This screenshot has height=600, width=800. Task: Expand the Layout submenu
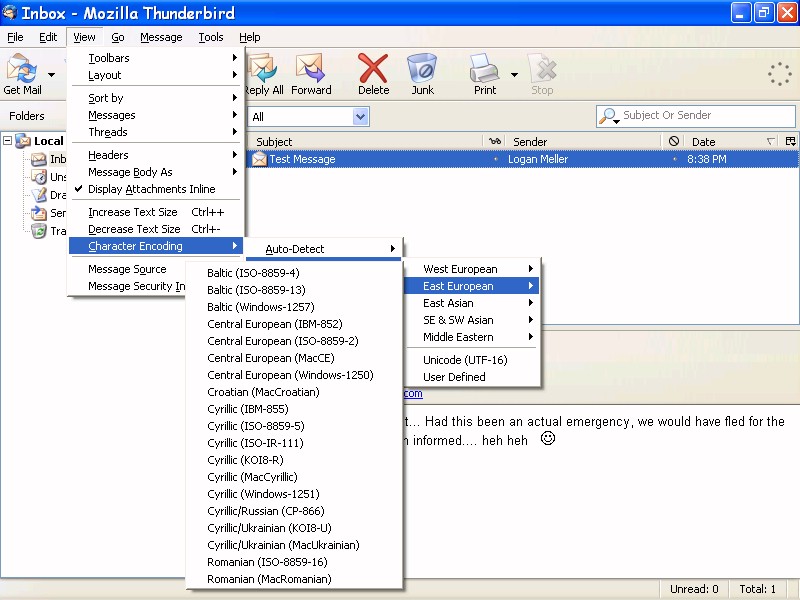point(156,75)
